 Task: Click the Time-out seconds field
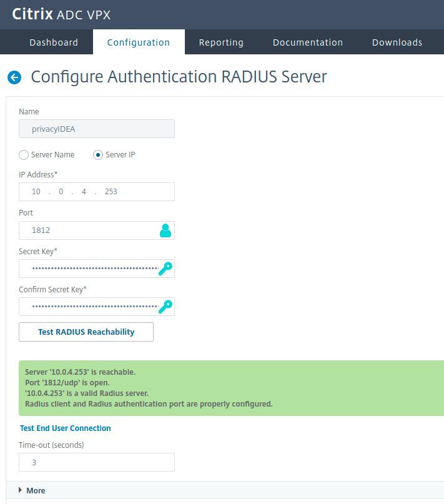pyautogui.click(x=97, y=462)
